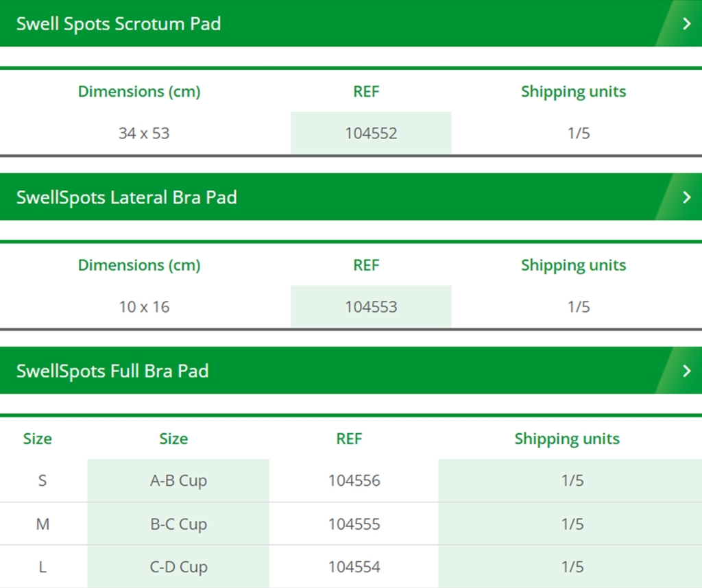Expand SwellSpots Full Bra Pad chevron arrow
This screenshot has width=702, height=588.
[686, 371]
